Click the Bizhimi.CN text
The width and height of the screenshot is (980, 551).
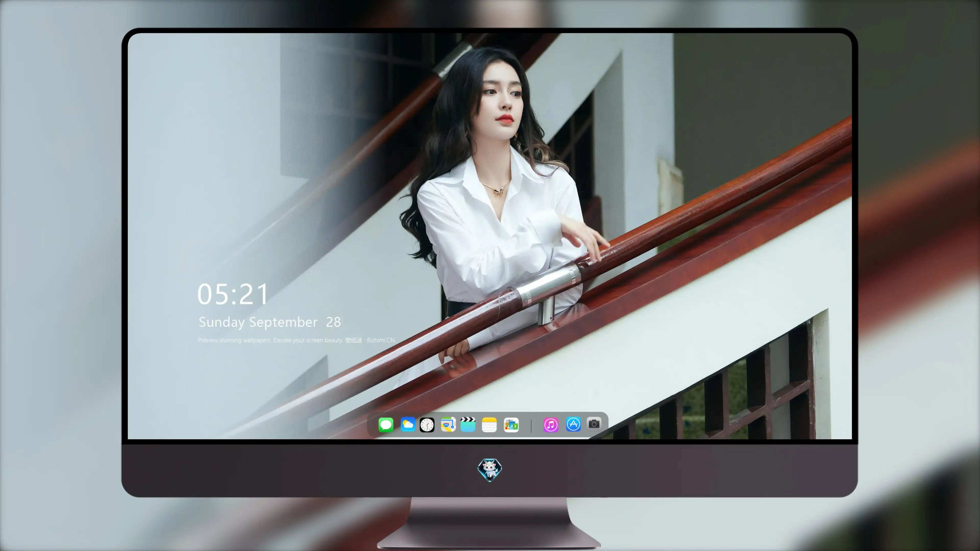[x=381, y=340]
